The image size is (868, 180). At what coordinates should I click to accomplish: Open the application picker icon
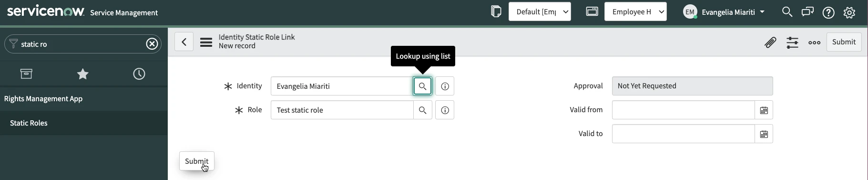tap(592, 11)
